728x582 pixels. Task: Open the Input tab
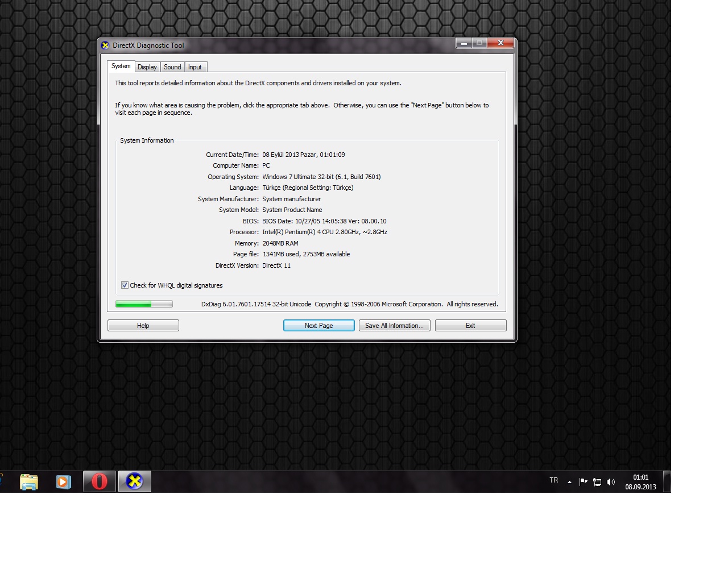point(195,67)
